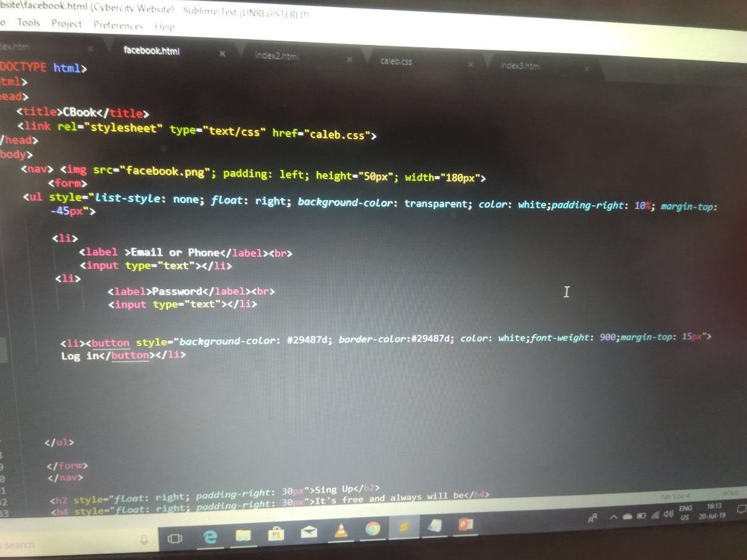This screenshot has width=747, height=560.
Task: Switch to the caleb.css tab
Action: click(x=396, y=61)
